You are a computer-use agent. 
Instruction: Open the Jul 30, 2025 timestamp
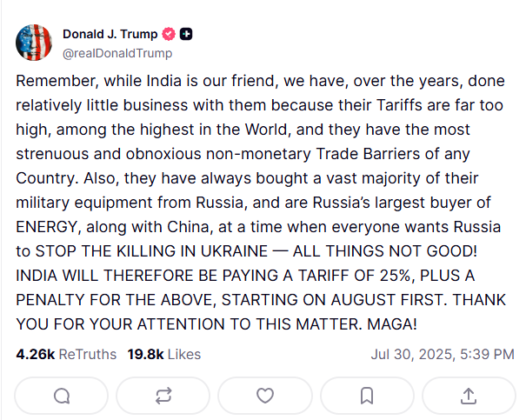pyautogui.click(x=441, y=354)
